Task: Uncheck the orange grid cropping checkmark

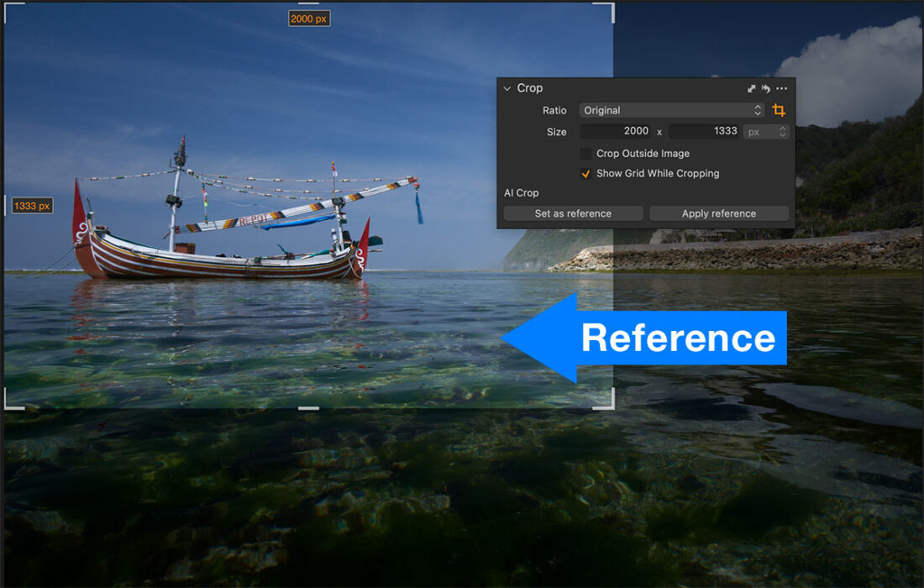Action: [585, 173]
